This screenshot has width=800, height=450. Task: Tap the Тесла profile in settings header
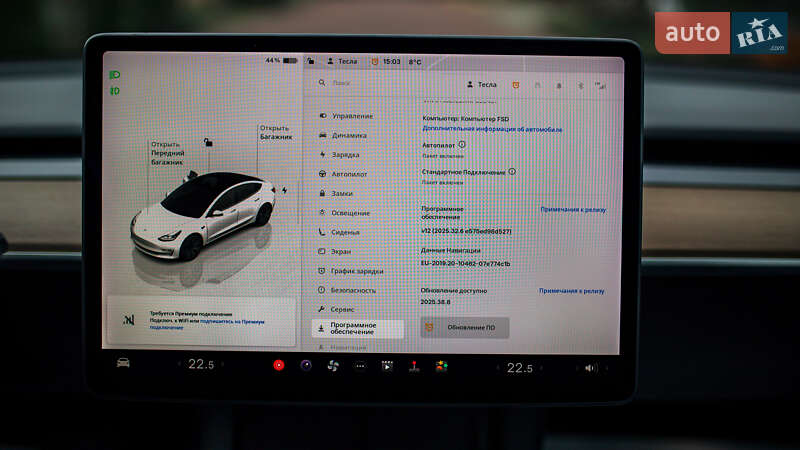tap(482, 85)
